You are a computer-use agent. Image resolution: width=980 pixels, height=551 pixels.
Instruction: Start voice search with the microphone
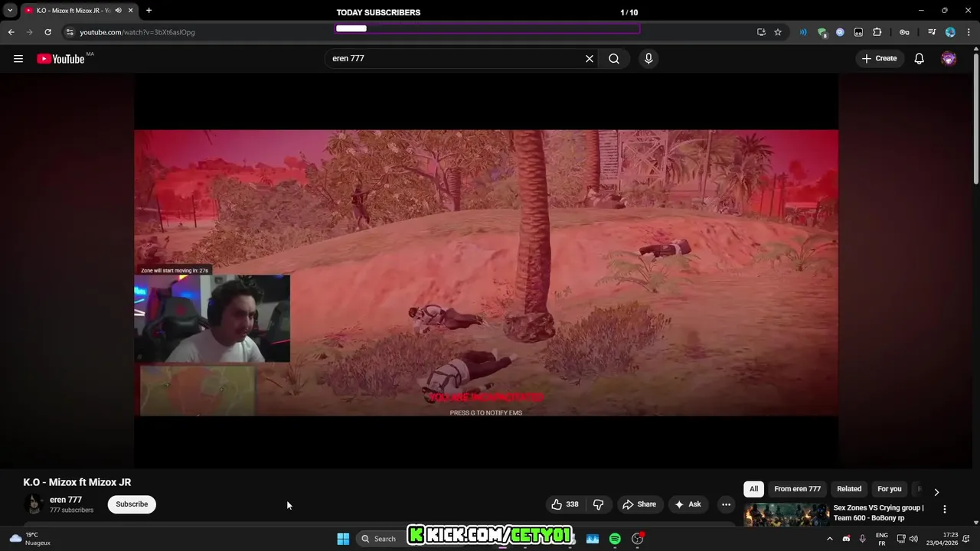[x=648, y=59]
